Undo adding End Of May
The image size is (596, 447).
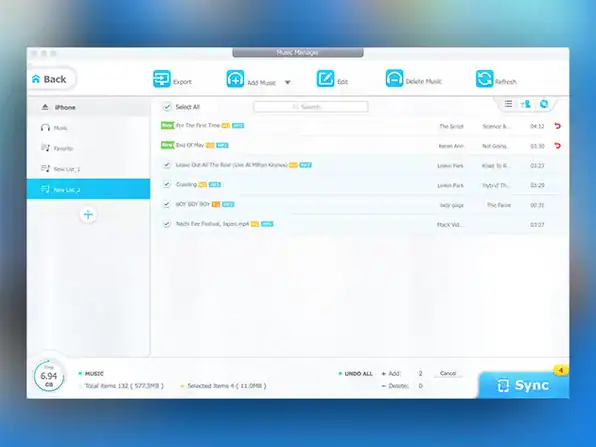click(x=558, y=146)
